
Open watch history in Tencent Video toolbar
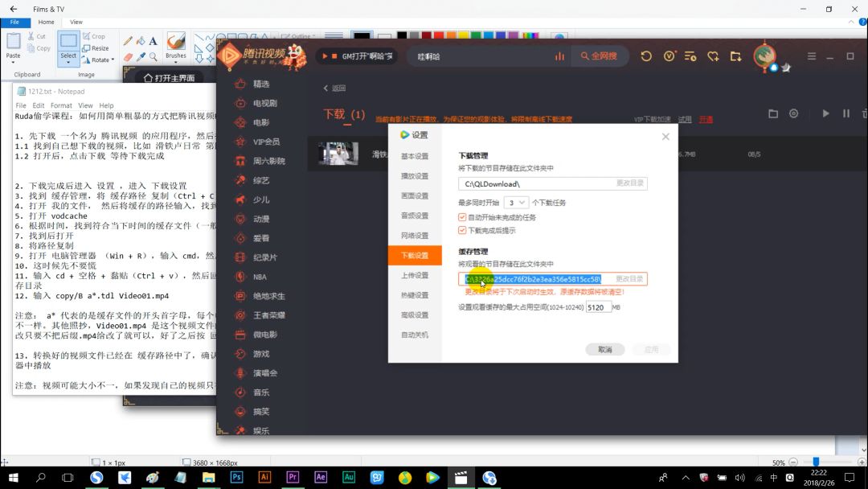646,56
